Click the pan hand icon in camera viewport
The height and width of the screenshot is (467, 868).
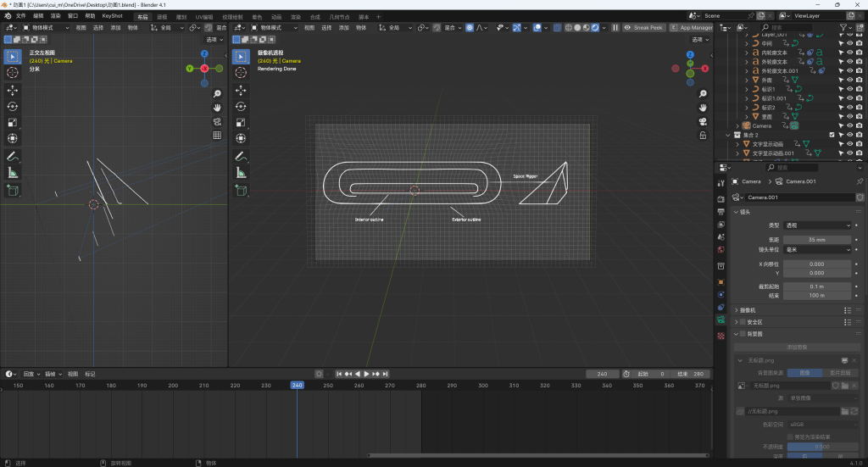coord(703,108)
